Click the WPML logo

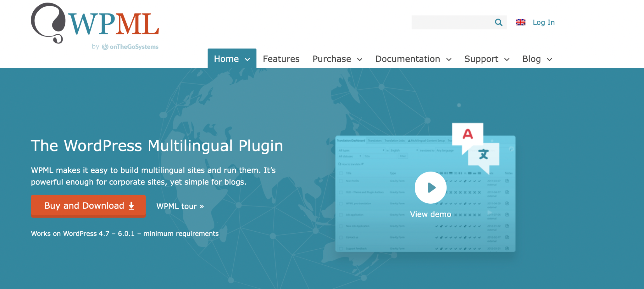(95, 24)
